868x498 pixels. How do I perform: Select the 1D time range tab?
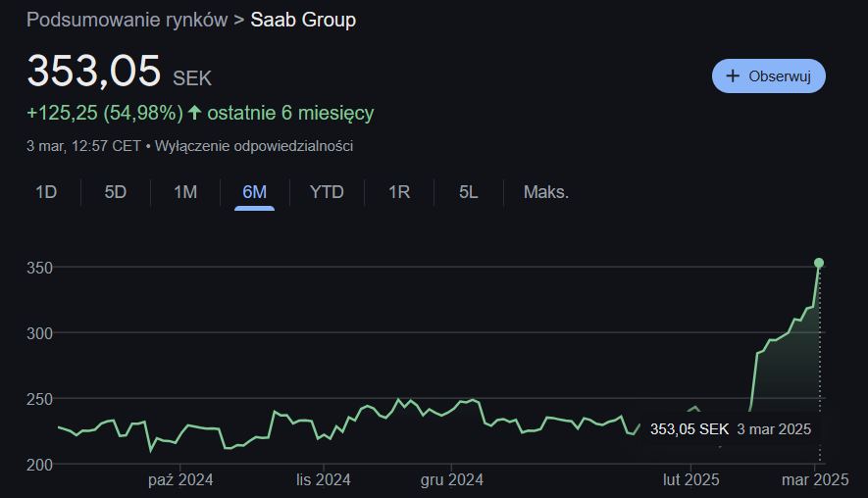pyautogui.click(x=46, y=192)
